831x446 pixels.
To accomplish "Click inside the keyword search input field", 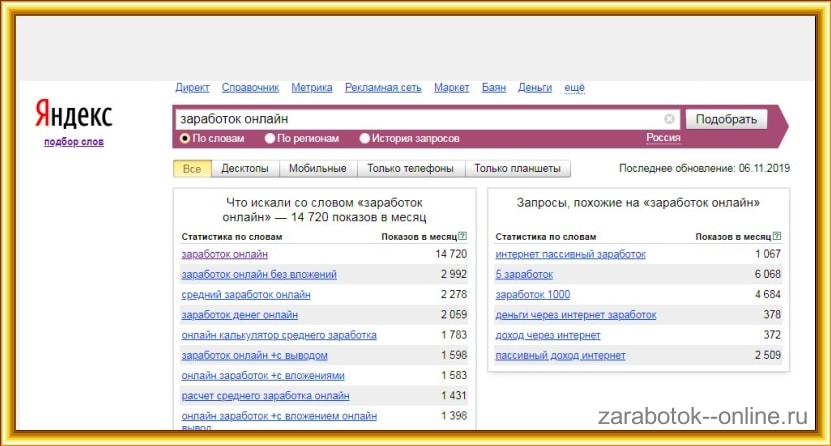I will point(420,119).
